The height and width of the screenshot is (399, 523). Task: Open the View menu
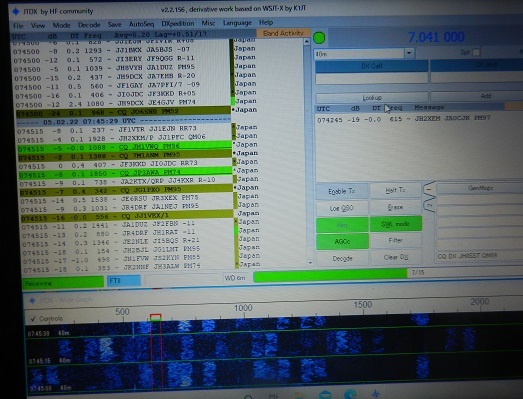pos(38,25)
